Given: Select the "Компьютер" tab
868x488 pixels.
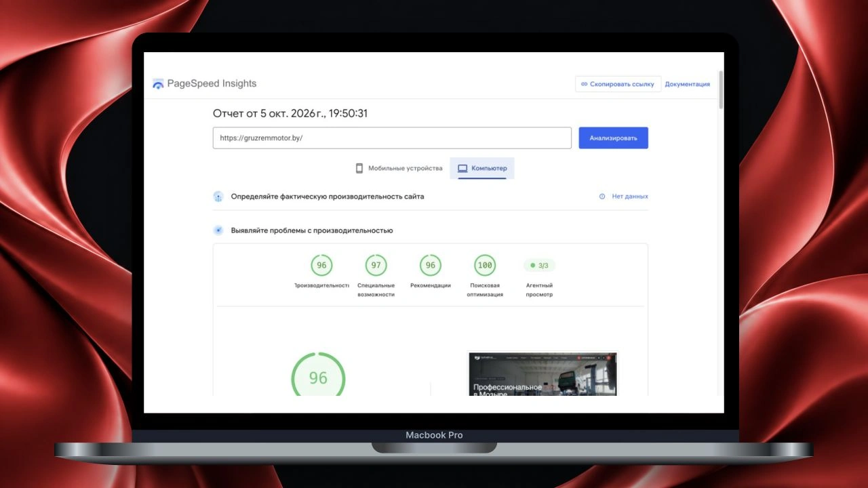Looking at the screenshot, I should pyautogui.click(x=482, y=168).
